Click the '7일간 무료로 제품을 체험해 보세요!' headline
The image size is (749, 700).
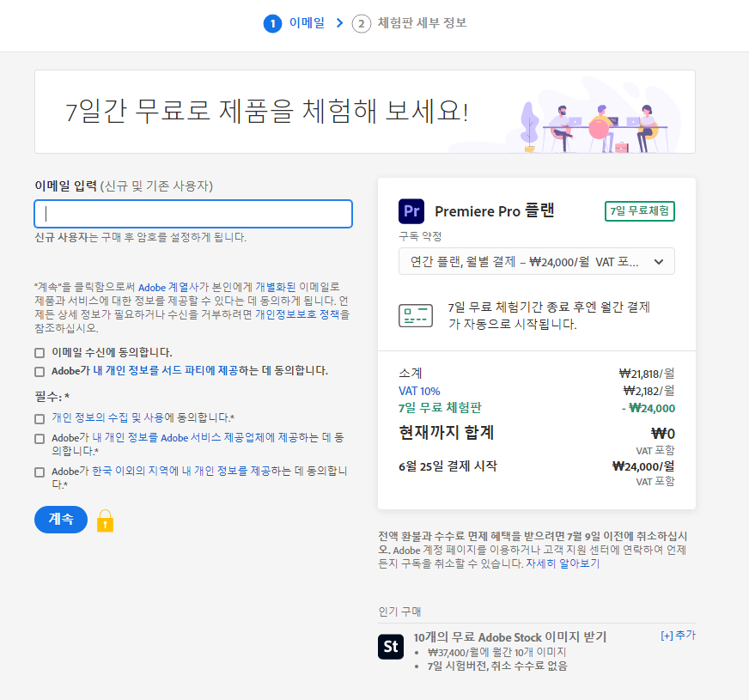click(266, 112)
